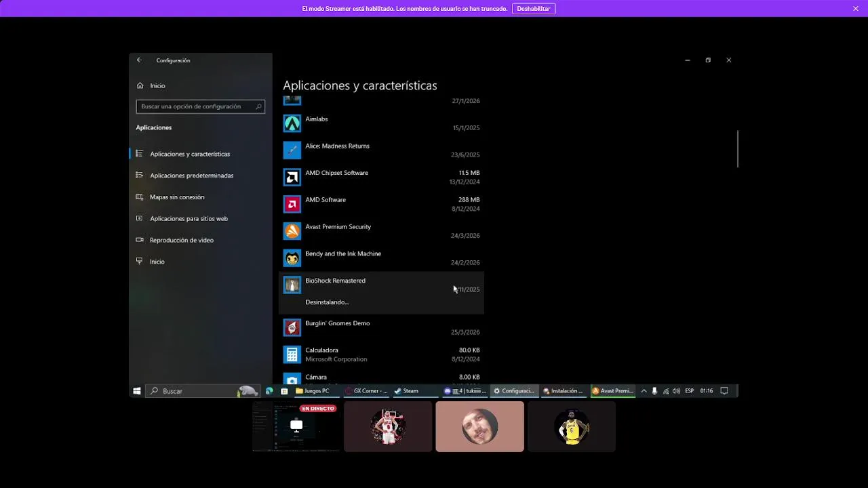Switch to Instalación window in the taskbar
This screenshot has width=868, height=488.
click(564, 391)
